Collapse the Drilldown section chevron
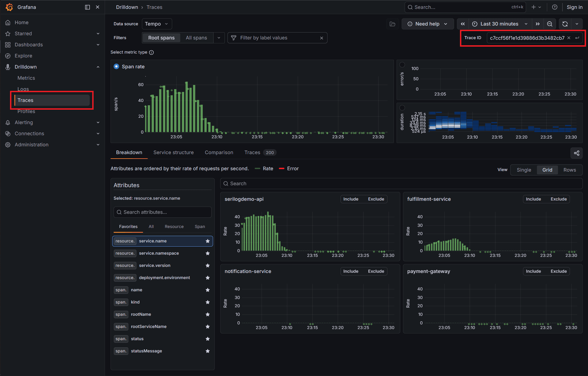Screen dimensions: 588x376 (x=98, y=67)
